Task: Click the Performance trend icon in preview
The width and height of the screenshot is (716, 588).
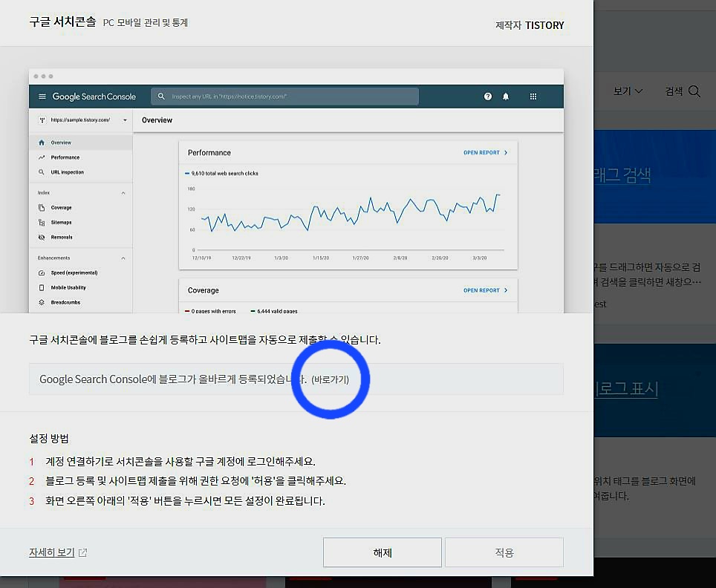Action: point(42,157)
